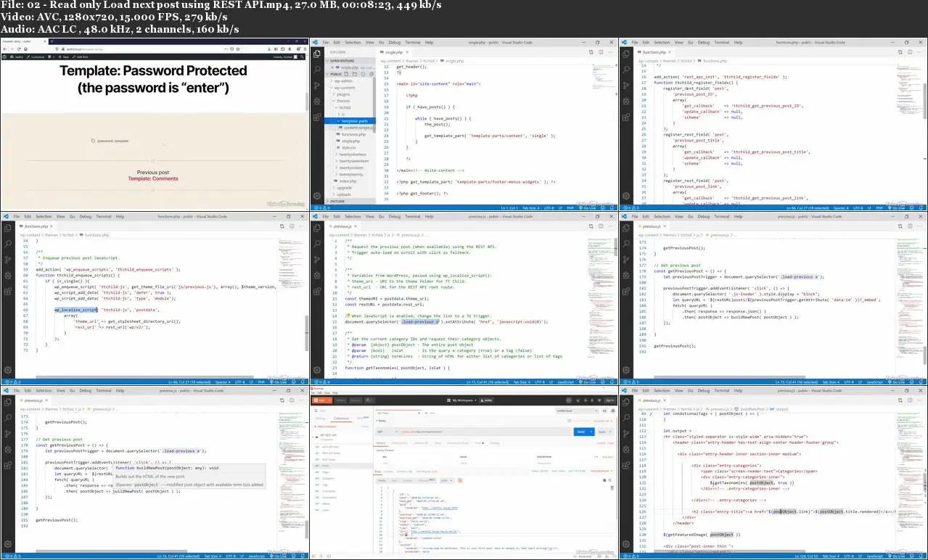This screenshot has height=560, width=928.
Task: Click Manage gear in single.php VS Code window
Action: point(316,196)
